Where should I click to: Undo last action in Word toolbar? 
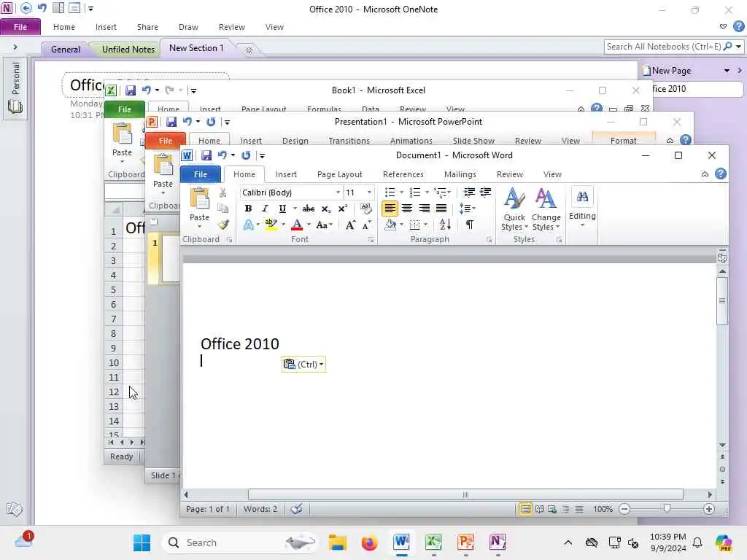pyautogui.click(x=222, y=155)
